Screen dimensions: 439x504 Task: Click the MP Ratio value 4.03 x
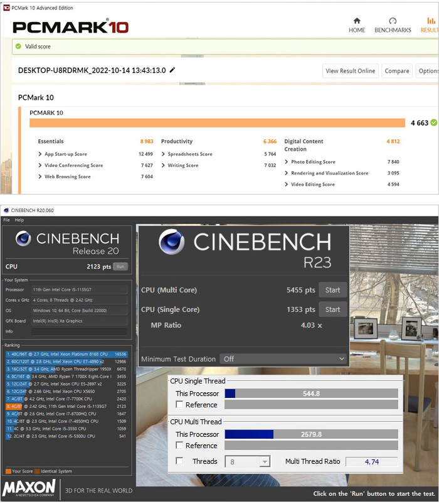311,325
